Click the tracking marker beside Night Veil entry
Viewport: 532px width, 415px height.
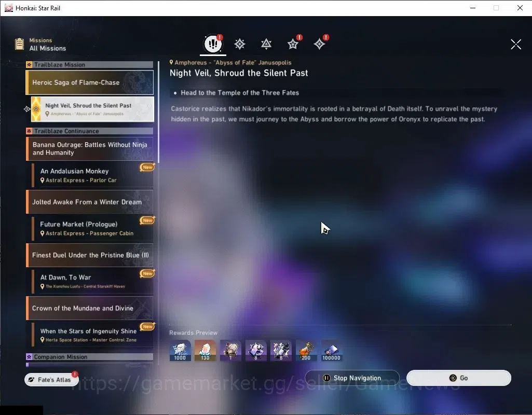point(27,109)
